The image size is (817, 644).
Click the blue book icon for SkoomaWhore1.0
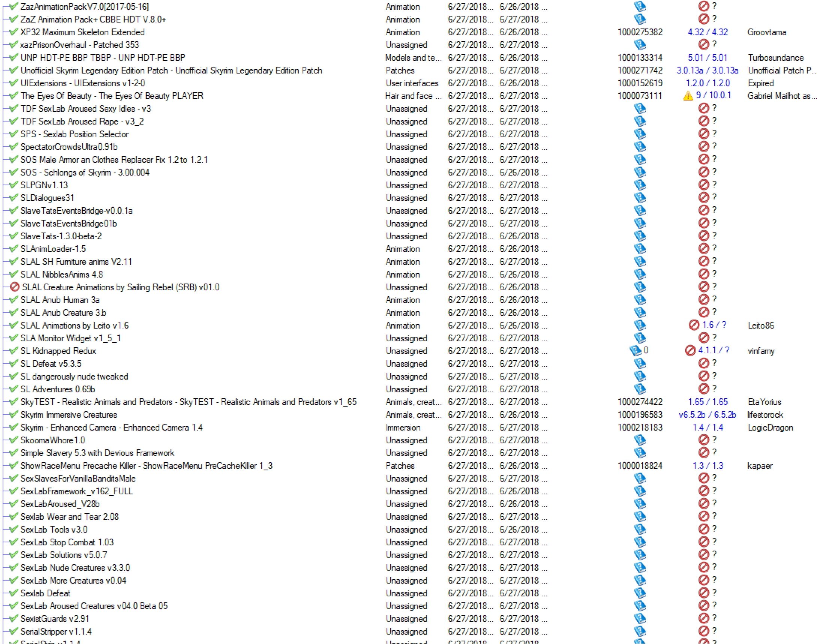pyautogui.click(x=640, y=440)
